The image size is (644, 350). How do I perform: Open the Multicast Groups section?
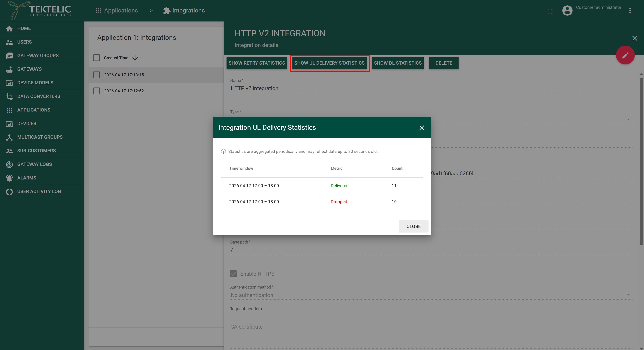pos(40,137)
